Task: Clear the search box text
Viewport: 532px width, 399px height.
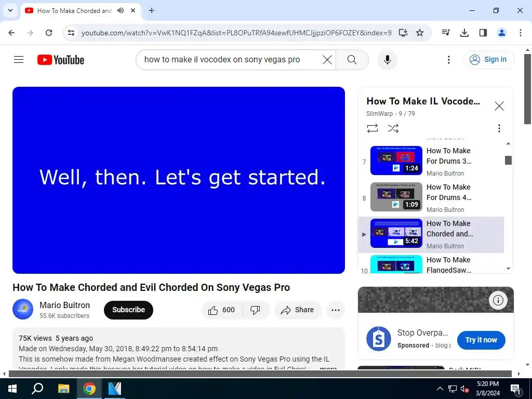Action: 327,60
